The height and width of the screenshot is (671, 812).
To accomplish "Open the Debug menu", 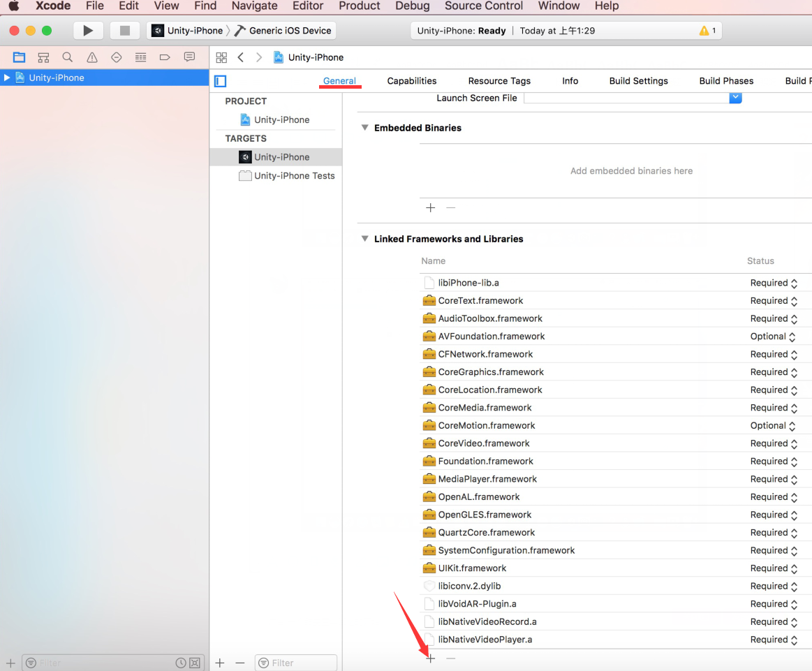I will pos(412,6).
